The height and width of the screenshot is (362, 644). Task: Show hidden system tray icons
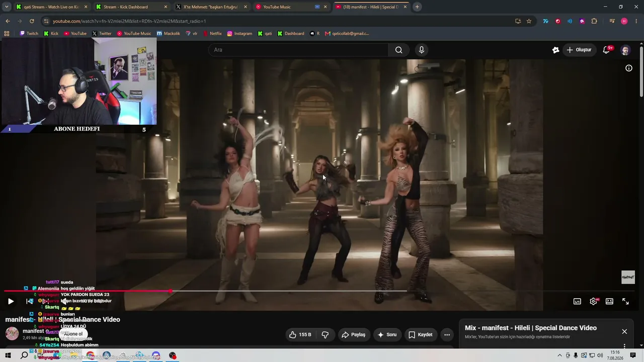pos(559,355)
